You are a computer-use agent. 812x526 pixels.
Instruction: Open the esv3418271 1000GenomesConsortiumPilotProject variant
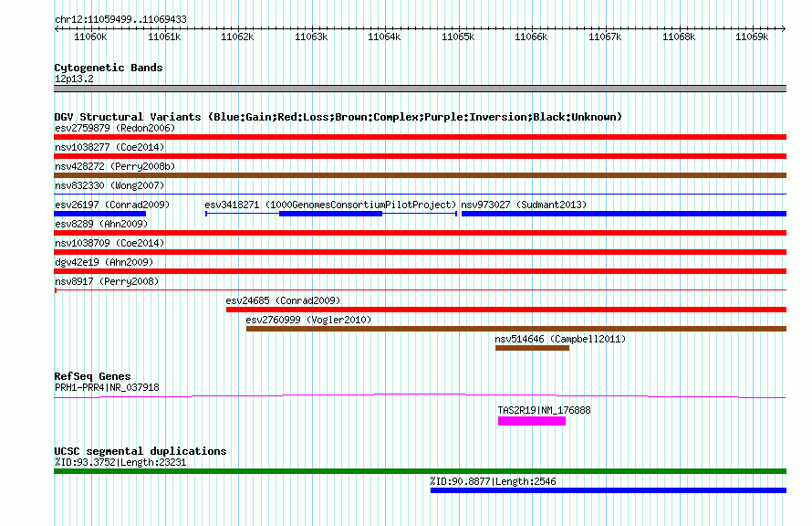[331, 214]
